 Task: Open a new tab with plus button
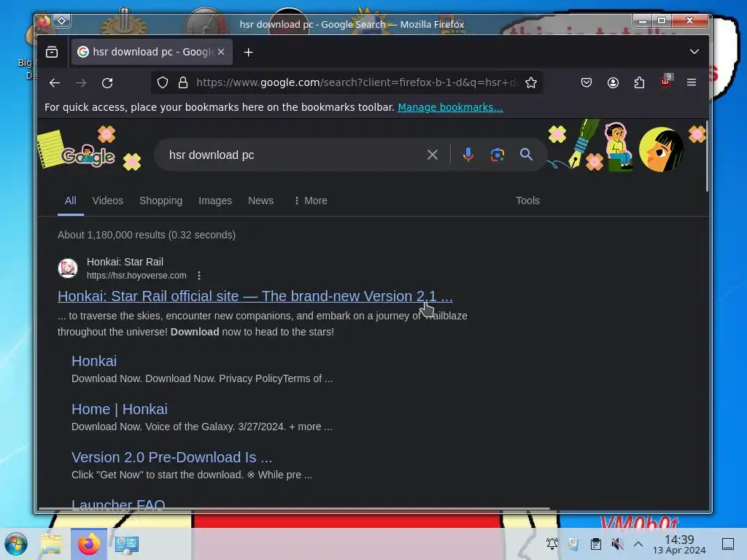coord(248,52)
